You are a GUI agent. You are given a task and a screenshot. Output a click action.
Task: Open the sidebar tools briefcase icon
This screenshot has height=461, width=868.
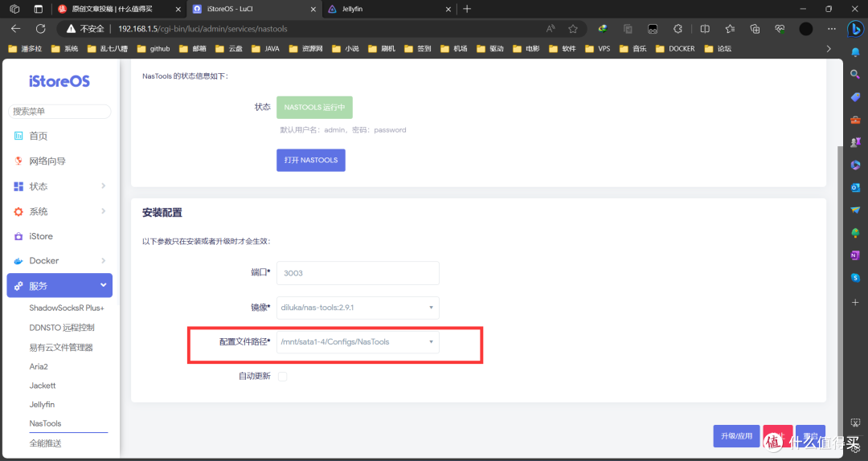(855, 120)
